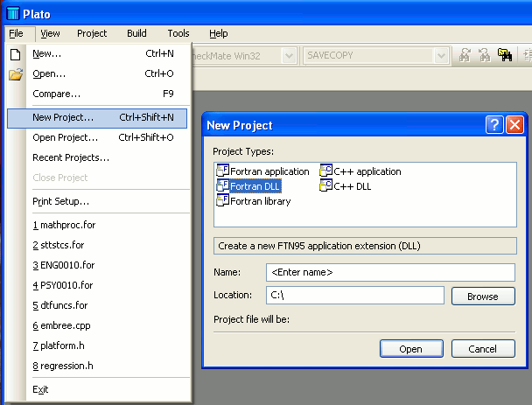The width and height of the screenshot is (532, 405).
Task: Expand the SAVECOPY dropdown arrow
Action: pyautogui.click(x=441, y=55)
